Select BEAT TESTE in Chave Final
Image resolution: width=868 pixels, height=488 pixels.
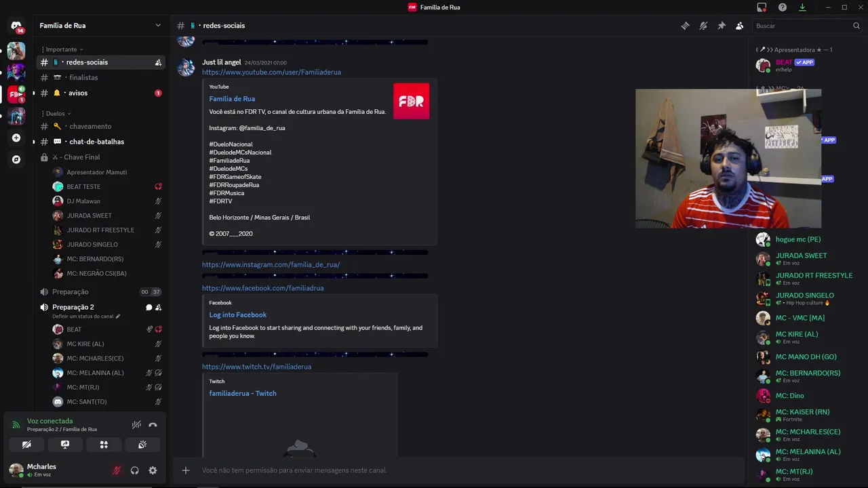107,186
